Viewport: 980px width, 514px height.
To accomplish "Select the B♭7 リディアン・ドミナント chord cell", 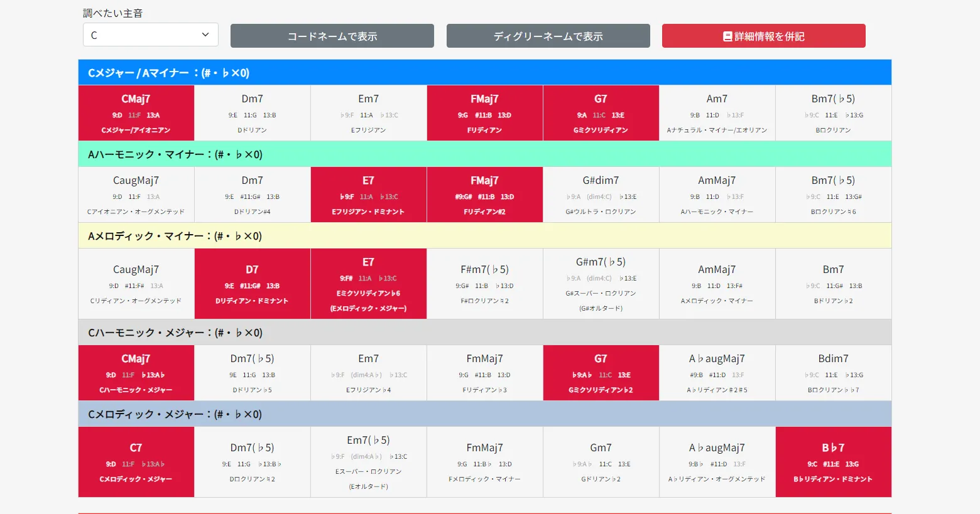I will (x=834, y=462).
